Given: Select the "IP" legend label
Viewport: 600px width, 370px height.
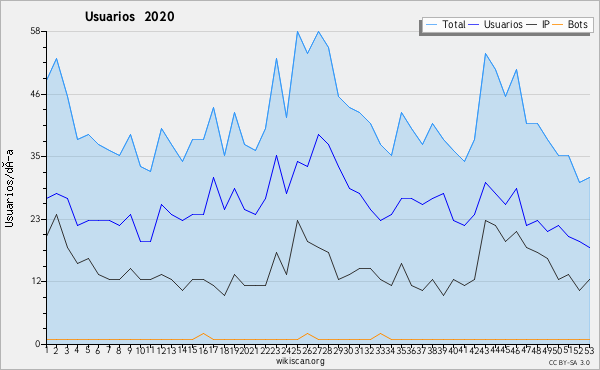Looking at the screenshot, I should pyautogui.click(x=545, y=24).
